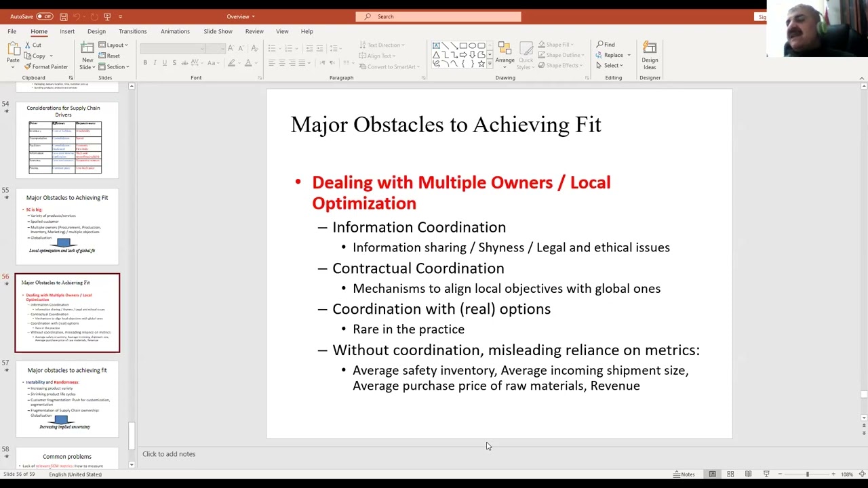Switch to Normal view in status bar
868x488 pixels.
click(712, 474)
